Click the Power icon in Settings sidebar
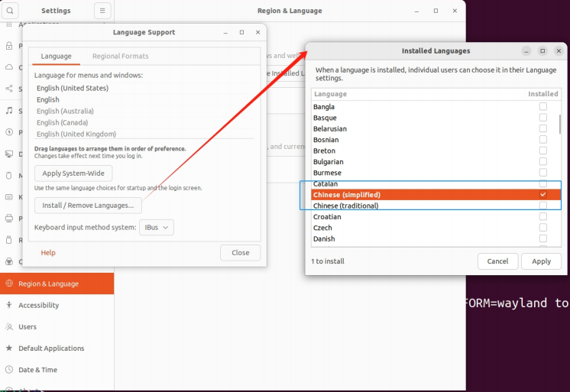570x392 pixels. click(x=9, y=132)
